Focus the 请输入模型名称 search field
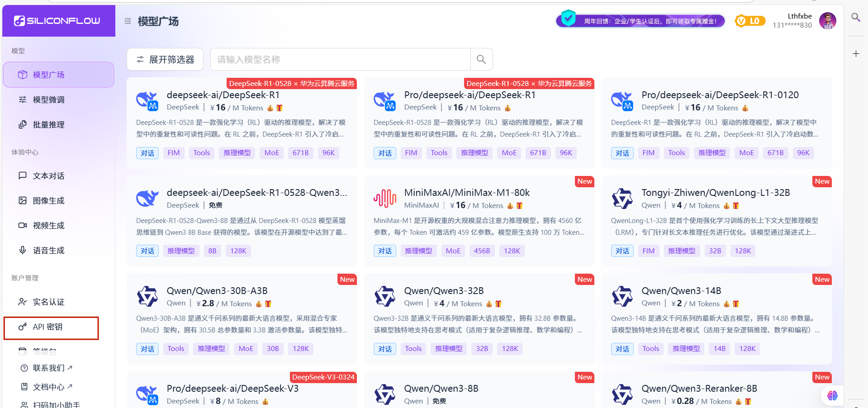Image resolution: width=868 pixels, height=408 pixels. click(x=341, y=59)
